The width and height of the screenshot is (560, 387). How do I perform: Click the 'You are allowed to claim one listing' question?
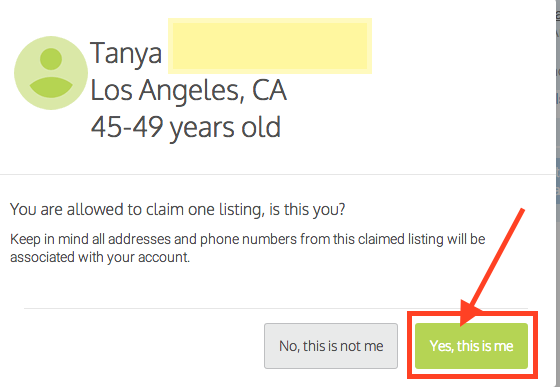[x=178, y=209]
